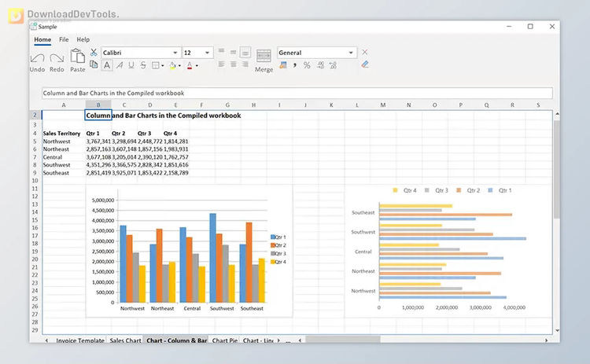The image size is (590, 364).
Task: Click the Redo arrow icon
Action: pyautogui.click(x=57, y=59)
